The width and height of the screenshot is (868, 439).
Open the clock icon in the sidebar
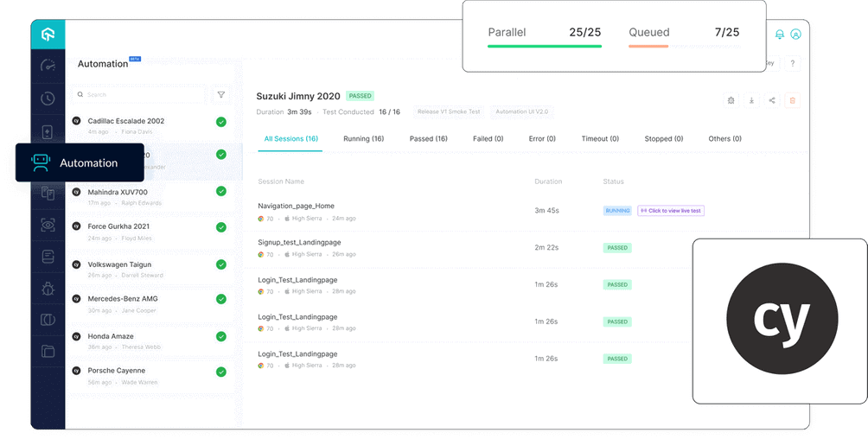[x=48, y=99]
